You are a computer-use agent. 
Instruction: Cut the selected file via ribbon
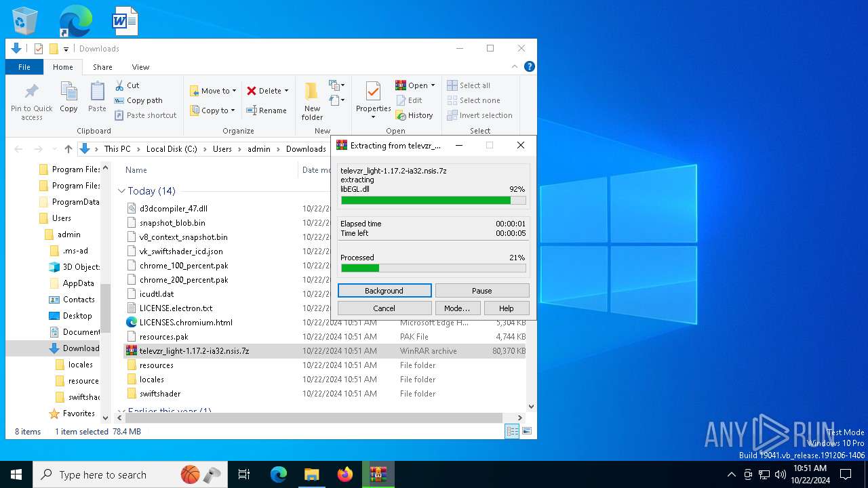click(x=127, y=85)
